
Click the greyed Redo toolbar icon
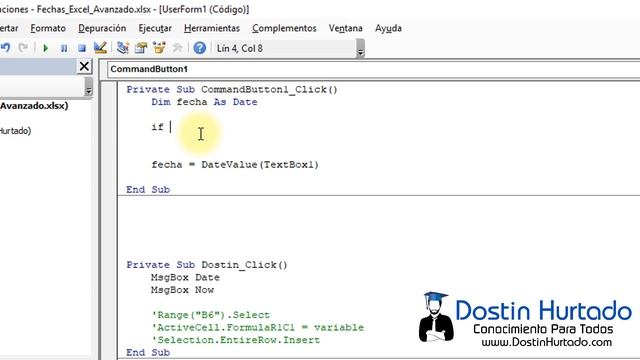click(23, 48)
